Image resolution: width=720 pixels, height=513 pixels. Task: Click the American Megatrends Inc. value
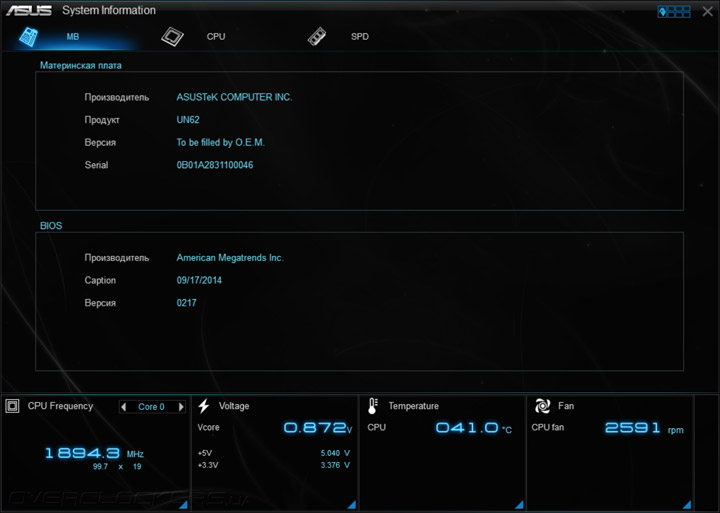(x=230, y=258)
